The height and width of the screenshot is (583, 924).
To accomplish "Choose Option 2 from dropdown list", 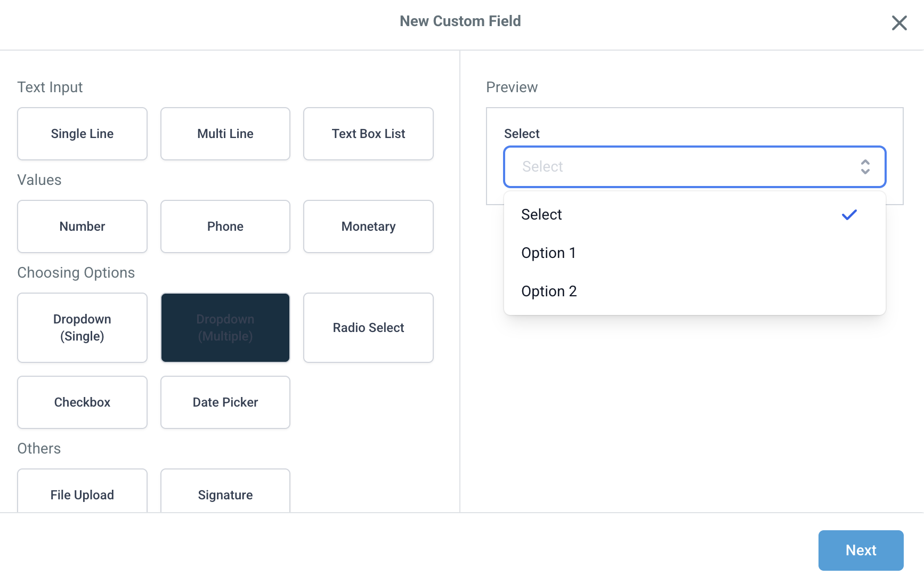I will (x=549, y=291).
